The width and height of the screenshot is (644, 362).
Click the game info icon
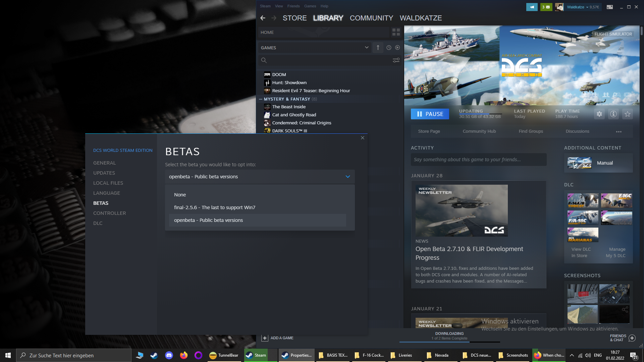click(x=613, y=114)
